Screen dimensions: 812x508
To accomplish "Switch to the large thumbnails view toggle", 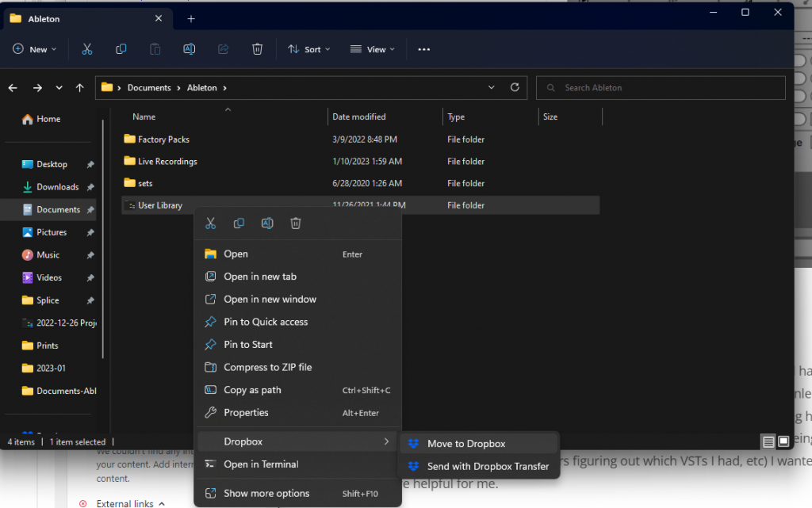I will (x=783, y=441).
